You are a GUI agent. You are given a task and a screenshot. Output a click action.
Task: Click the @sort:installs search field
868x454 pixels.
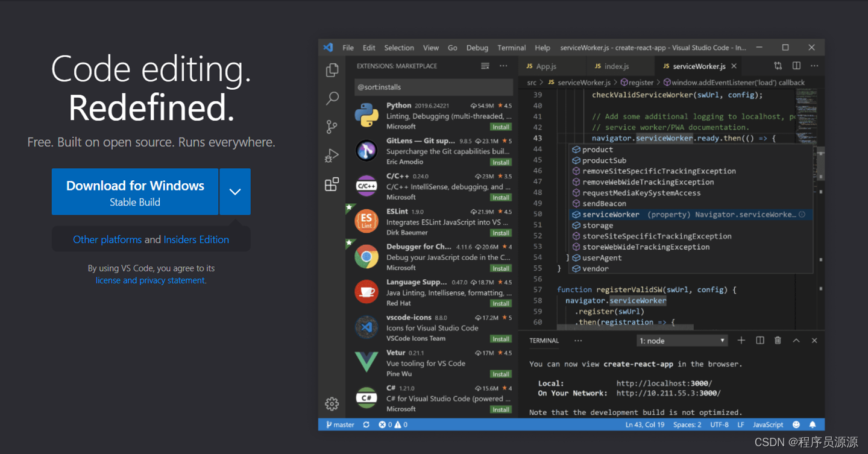coord(434,87)
